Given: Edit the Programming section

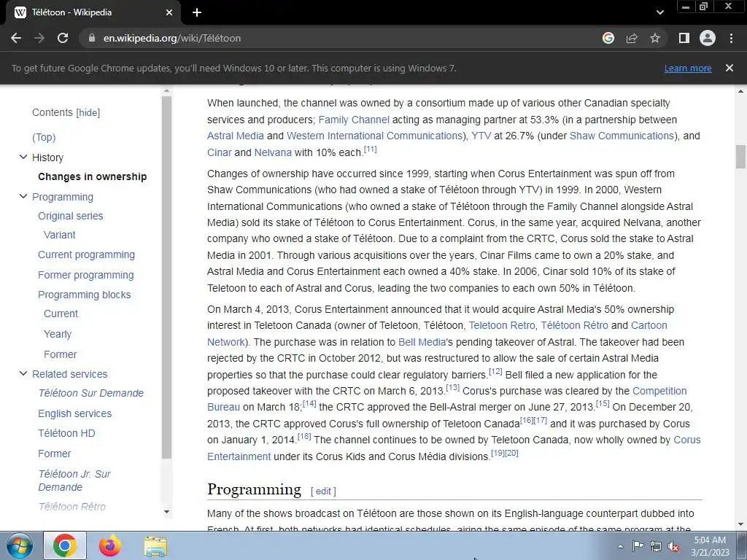Looking at the screenshot, I should (x=323, y=491).
